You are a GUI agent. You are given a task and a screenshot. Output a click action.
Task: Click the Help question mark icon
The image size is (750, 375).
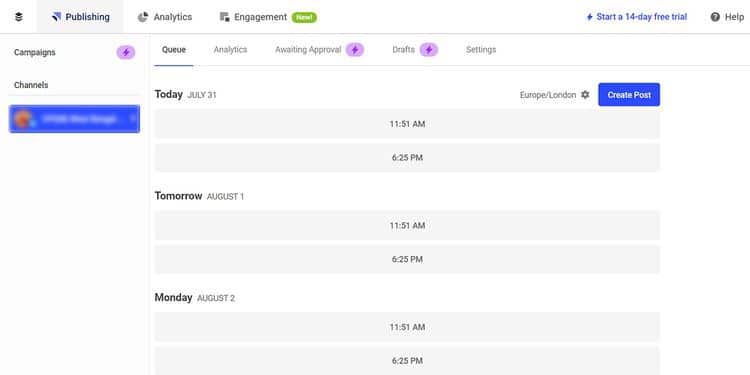tap(715, 17)
